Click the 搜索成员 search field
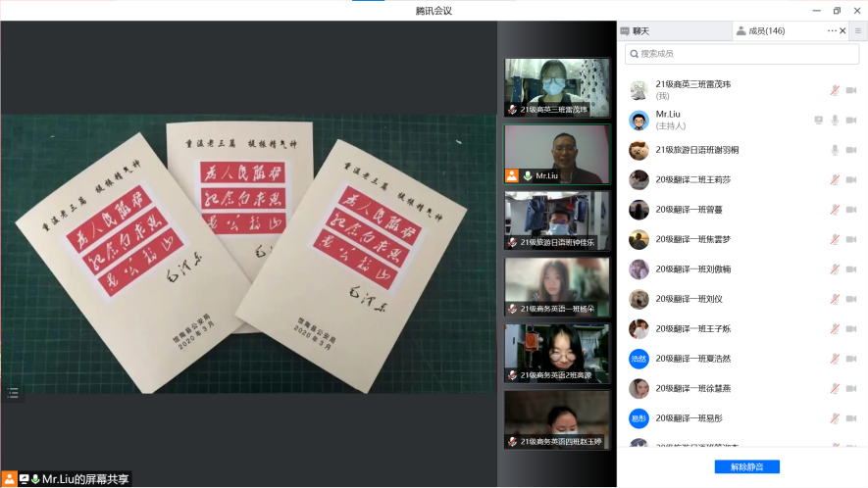 (741, 54)
